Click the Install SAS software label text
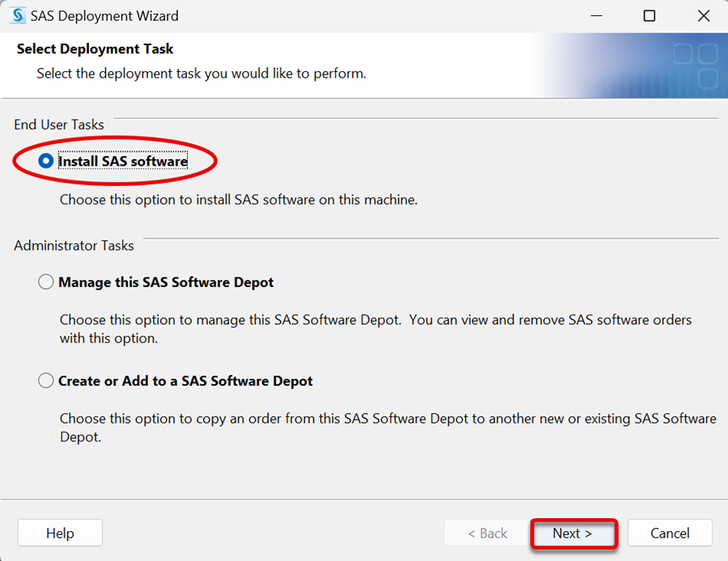Screen dimensions: 728x561 [123, 161]
